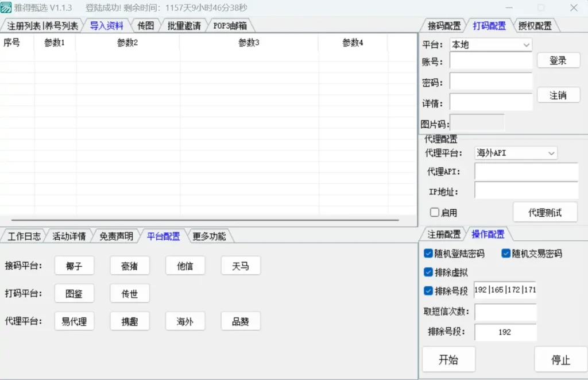
Task: Click the 参数4 column header
Action: [353, 43]
